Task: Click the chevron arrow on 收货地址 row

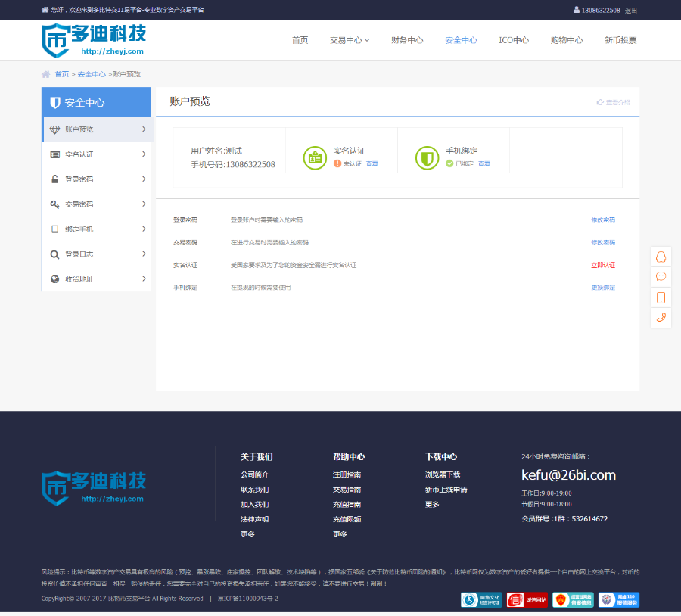Action: (x=144, y=279)
